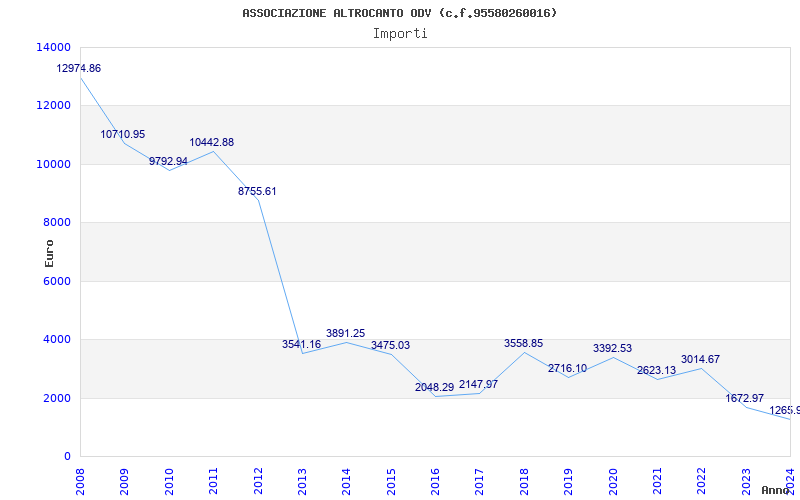Click the 14000 y-axis tick label

coord(53,47)
